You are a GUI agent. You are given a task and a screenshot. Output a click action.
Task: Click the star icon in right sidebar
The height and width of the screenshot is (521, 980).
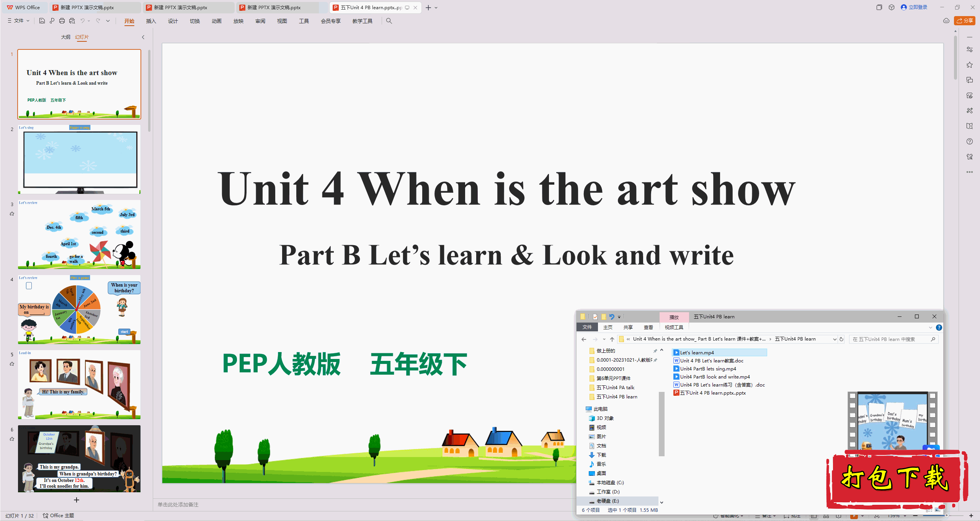[970, 65]
